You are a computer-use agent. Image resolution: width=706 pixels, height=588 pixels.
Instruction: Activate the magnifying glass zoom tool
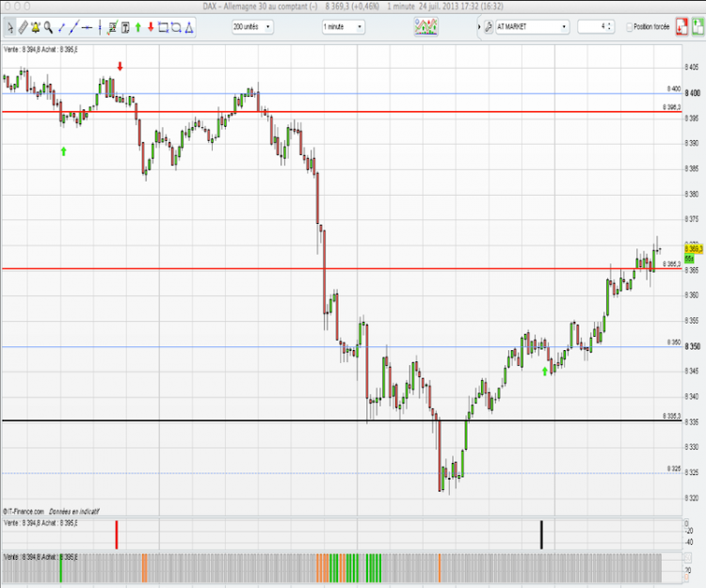tap(48, 28)
